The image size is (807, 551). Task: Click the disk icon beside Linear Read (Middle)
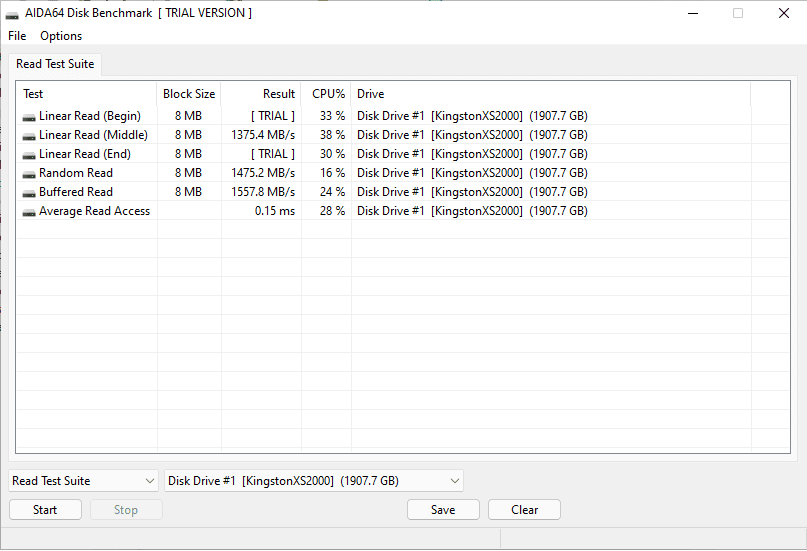point(29,136)
